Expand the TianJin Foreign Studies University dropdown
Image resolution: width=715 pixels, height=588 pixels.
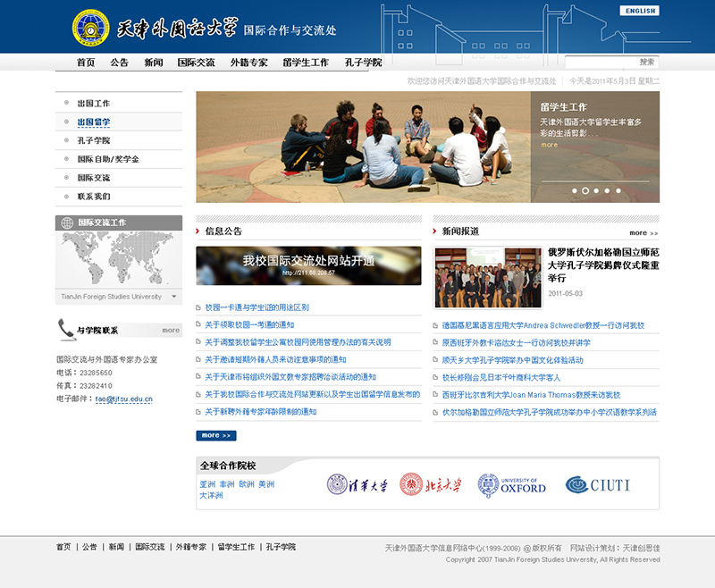click(173, 296)
